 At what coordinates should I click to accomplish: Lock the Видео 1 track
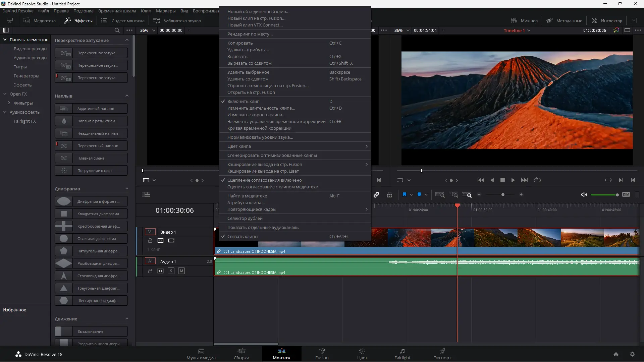coord(150,241)
